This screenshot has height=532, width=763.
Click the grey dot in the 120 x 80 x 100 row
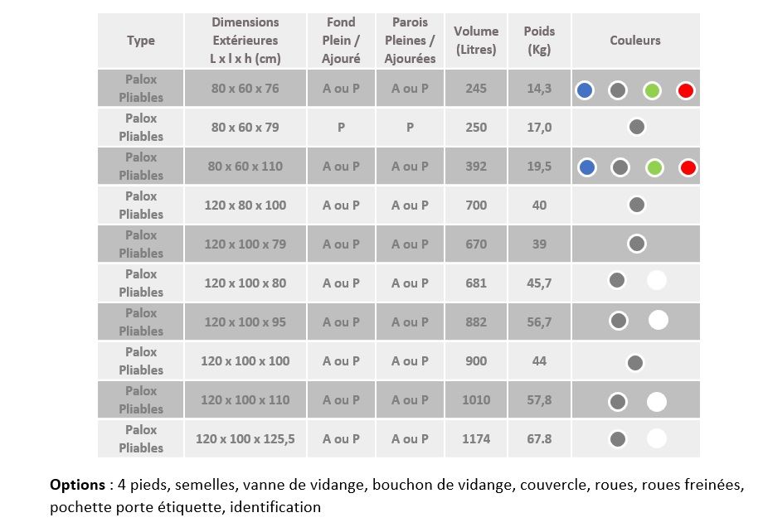(x=636, y=205)
